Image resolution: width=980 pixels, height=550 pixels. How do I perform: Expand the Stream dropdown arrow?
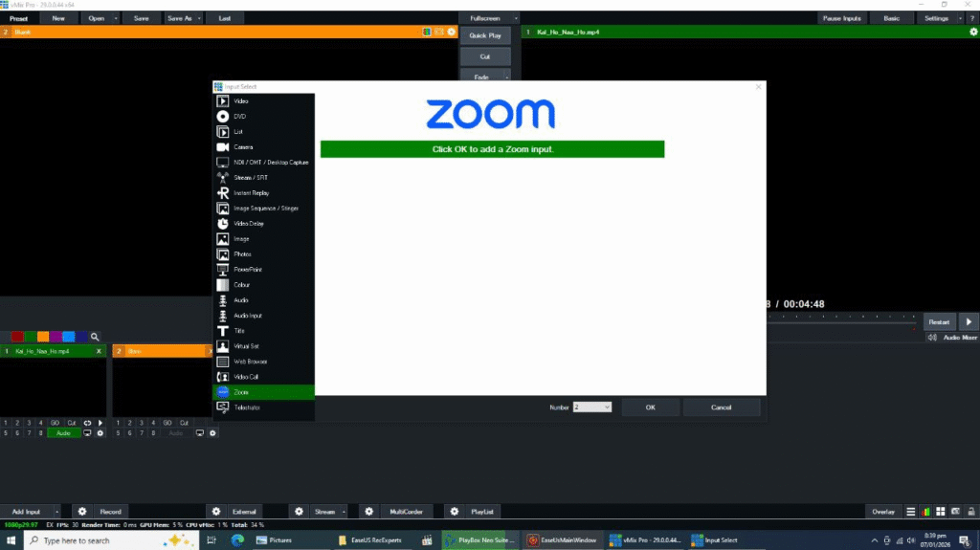pos(344,512)
